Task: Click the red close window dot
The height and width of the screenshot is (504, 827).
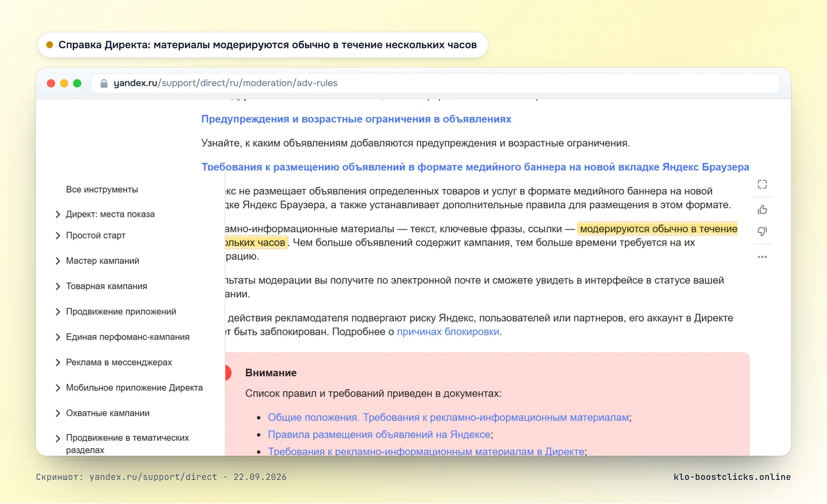Action: coord(51,83)
